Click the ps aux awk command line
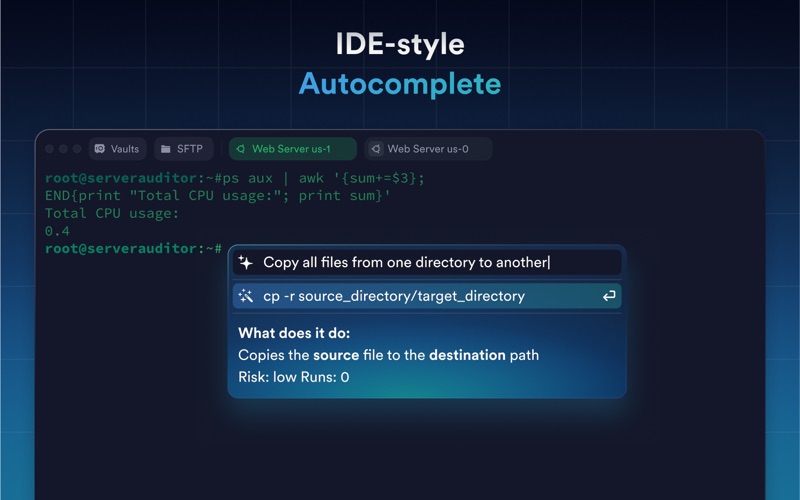The image size is (800, 500). pos(235,178)
